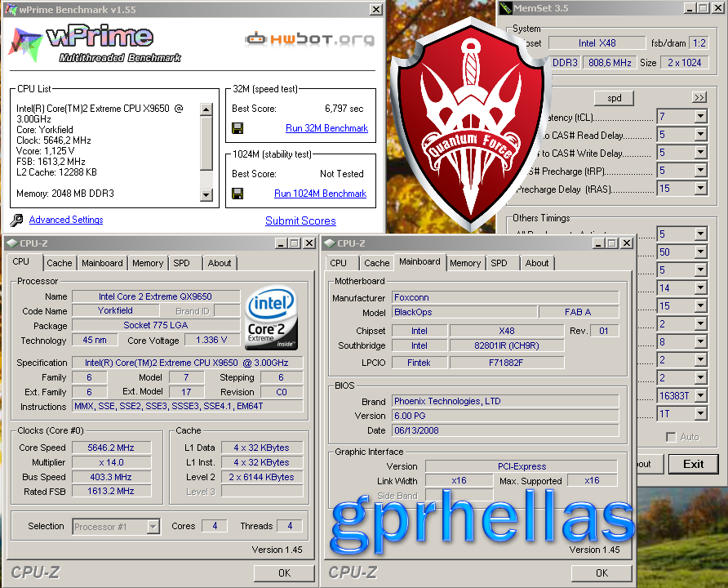Viewport: 728px width, 588px height.
Task: Click the 808,6 MHz memory frequency field
Action: pyautogui.click(x=610, y=63)
